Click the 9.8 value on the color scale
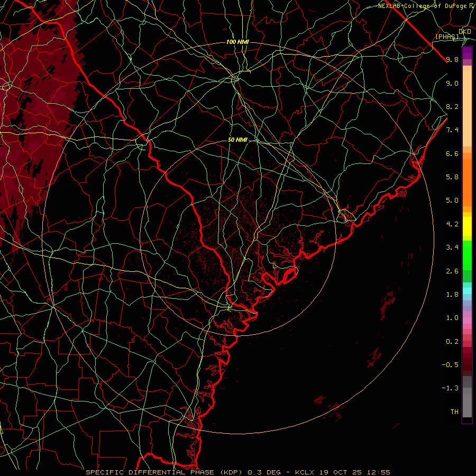 [x=452, y=59]
